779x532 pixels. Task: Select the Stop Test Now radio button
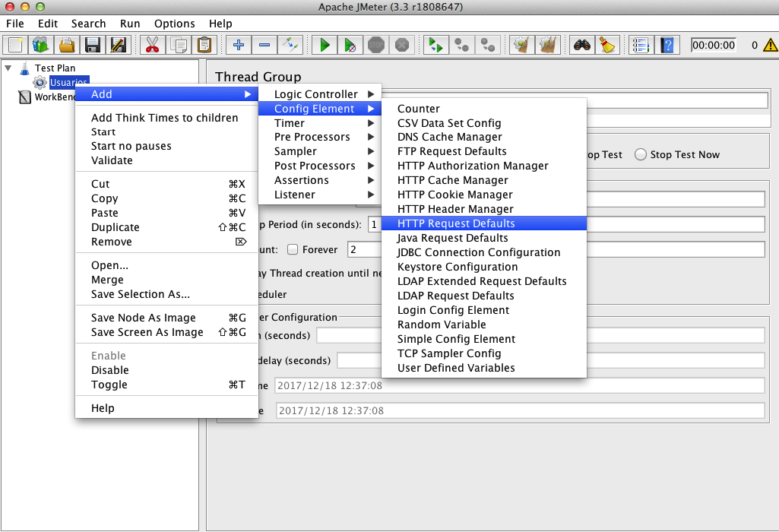[x=641, y=154]
